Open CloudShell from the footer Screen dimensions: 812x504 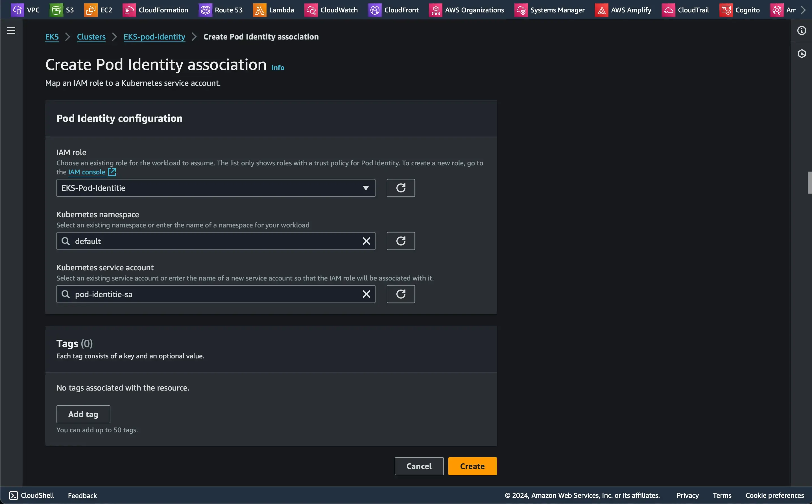31,495
